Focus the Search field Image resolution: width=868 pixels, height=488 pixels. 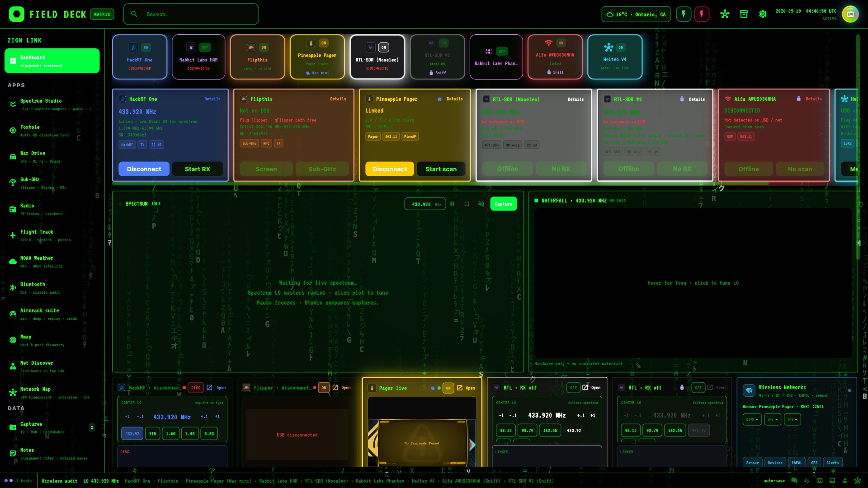191,14
